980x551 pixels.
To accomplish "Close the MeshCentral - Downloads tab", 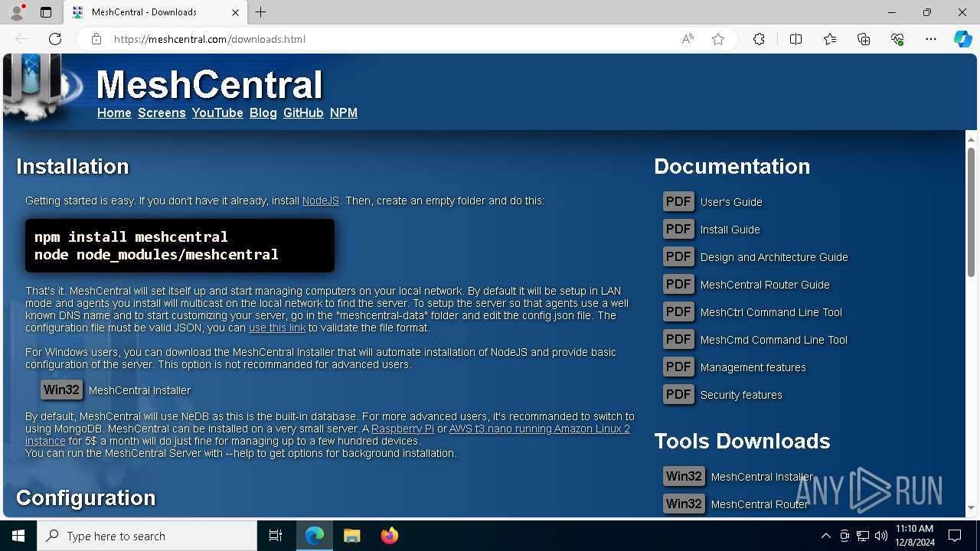I will click(235, 12).
